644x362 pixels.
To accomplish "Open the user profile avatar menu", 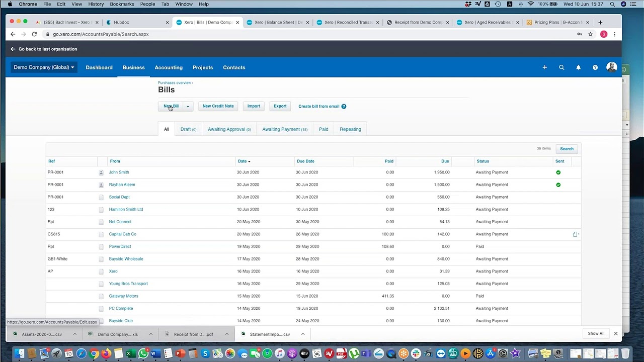I will tap(612, 67).
